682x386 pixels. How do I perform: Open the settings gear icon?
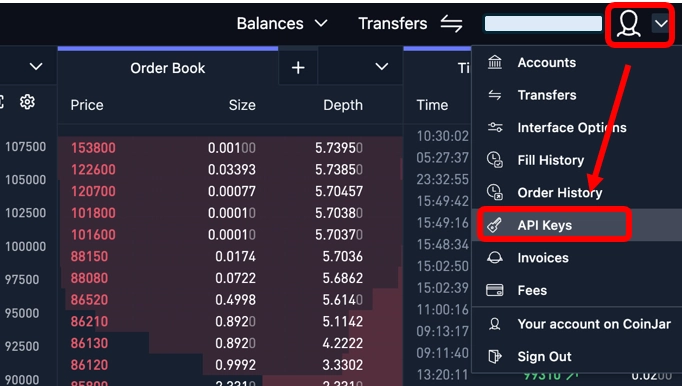27,102
